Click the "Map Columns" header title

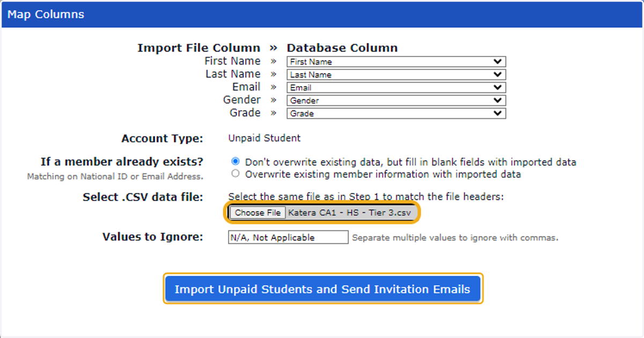46,15
